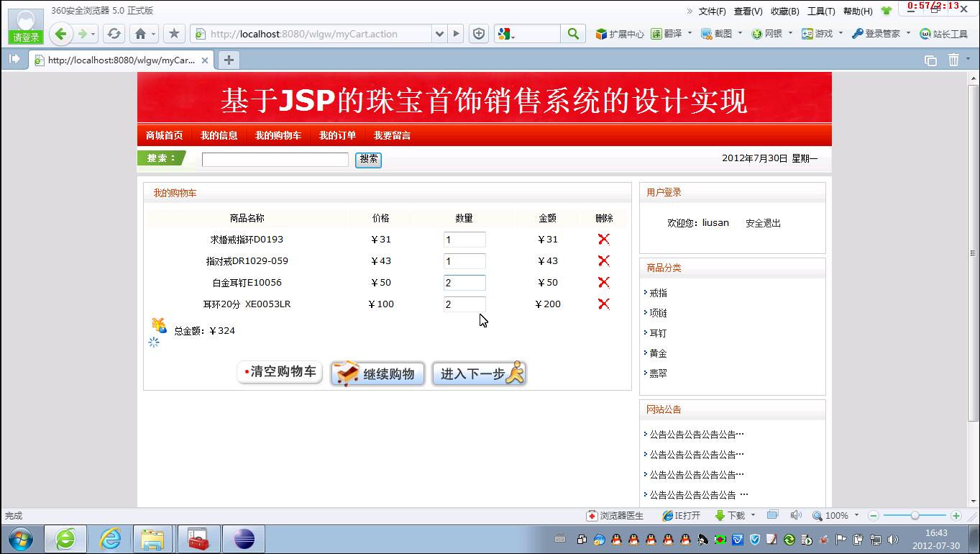Click 截图 screenshot toolbar tool
The height and width of the screenshot is (554, 980).
point(716,34)
